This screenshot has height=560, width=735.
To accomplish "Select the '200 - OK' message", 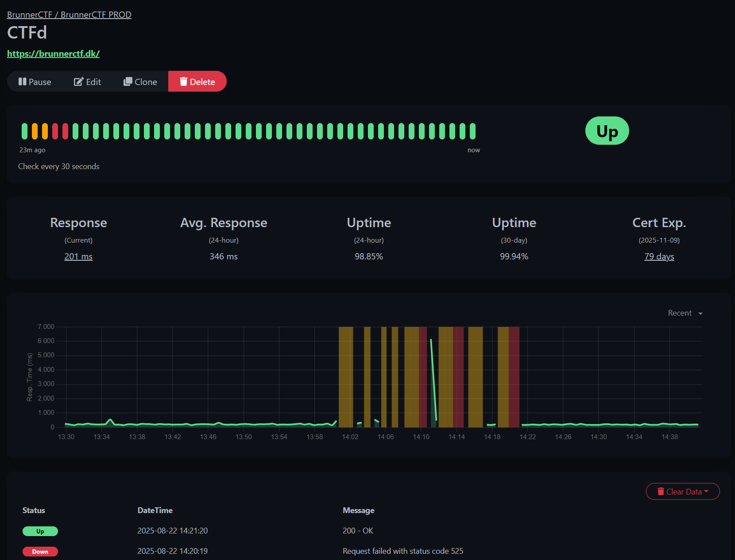I will [358, 530].
